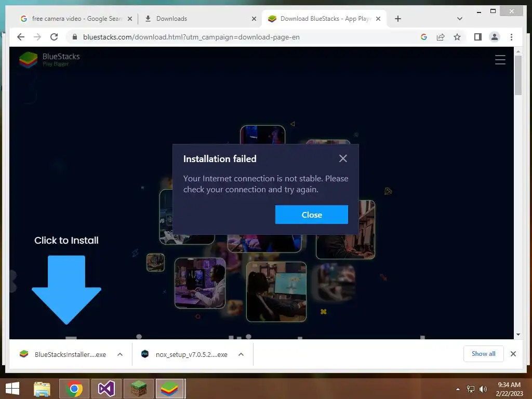This screenshot has width=532, height=399.
Task: Share this page via the share icon
Action: pos(441,37)
